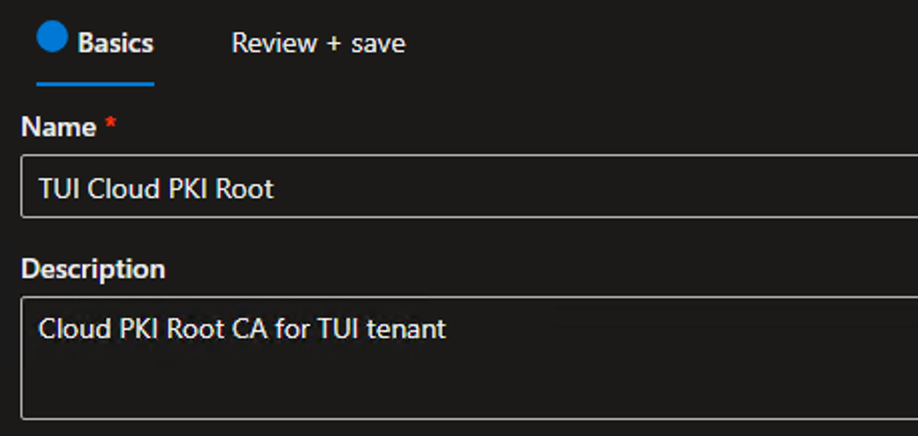Place cursor on "Root" in the Name field

pos(245,189)
